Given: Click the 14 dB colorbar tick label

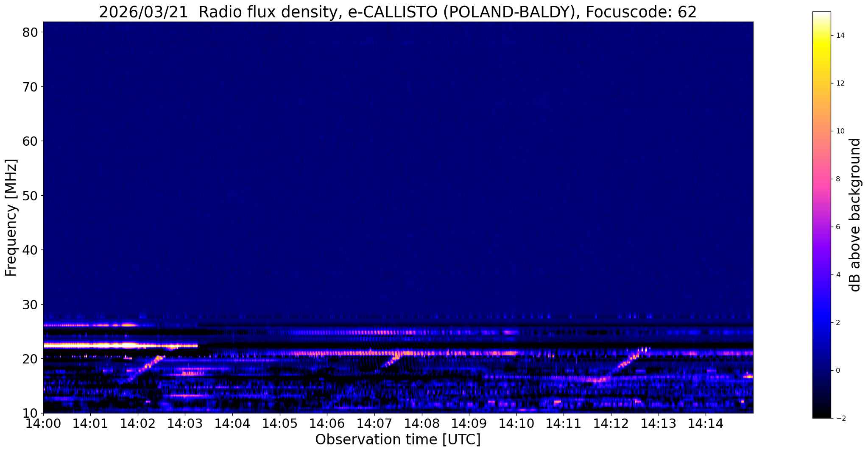Looking at the screenshot, I should [x=840, y=36].
